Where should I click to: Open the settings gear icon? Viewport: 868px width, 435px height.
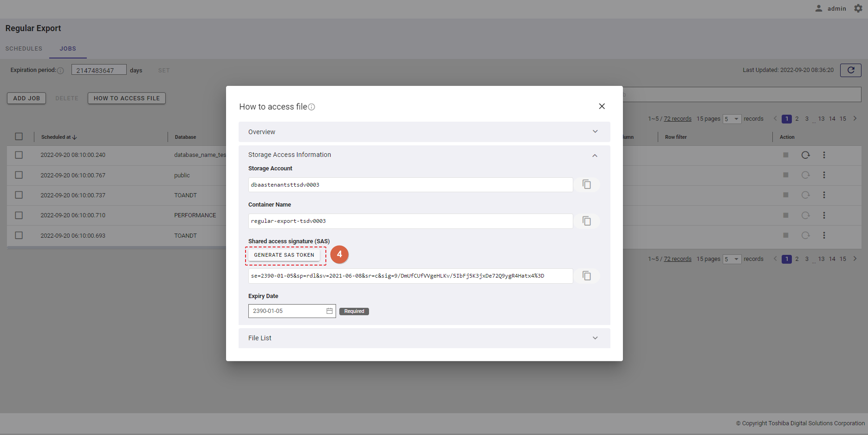coord(858,8)
